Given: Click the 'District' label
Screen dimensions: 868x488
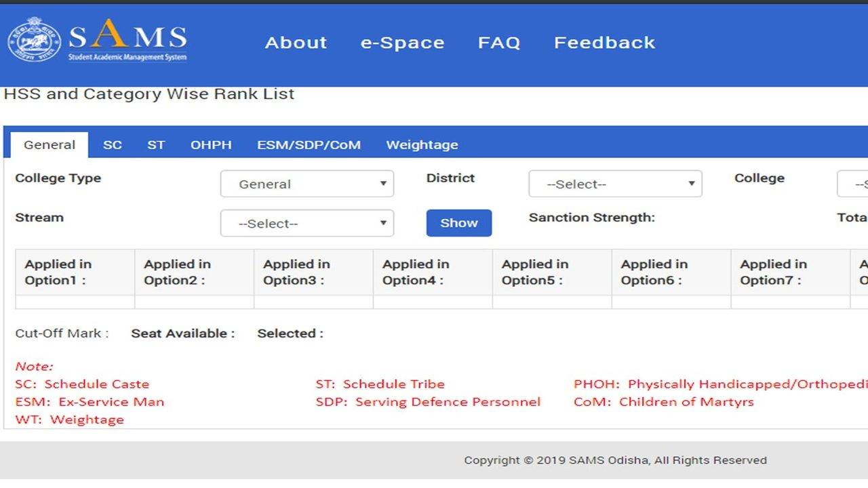Looking at the screenshot, I should click(x=450, y=178).
